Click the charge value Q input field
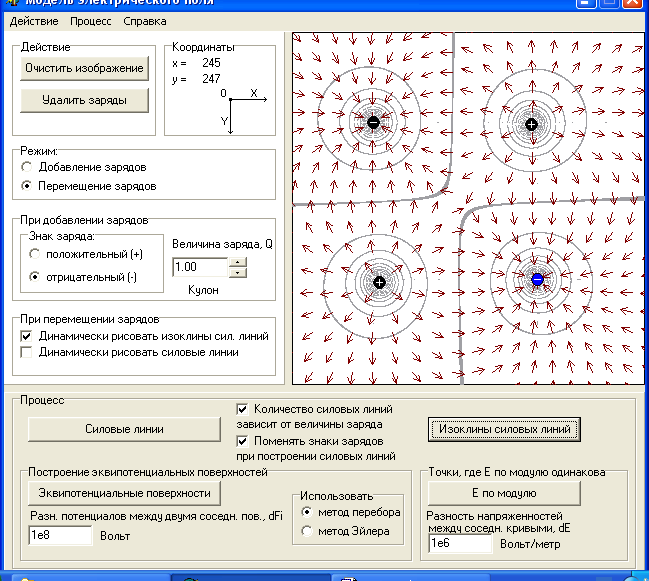649x581 pixels. 200,267
